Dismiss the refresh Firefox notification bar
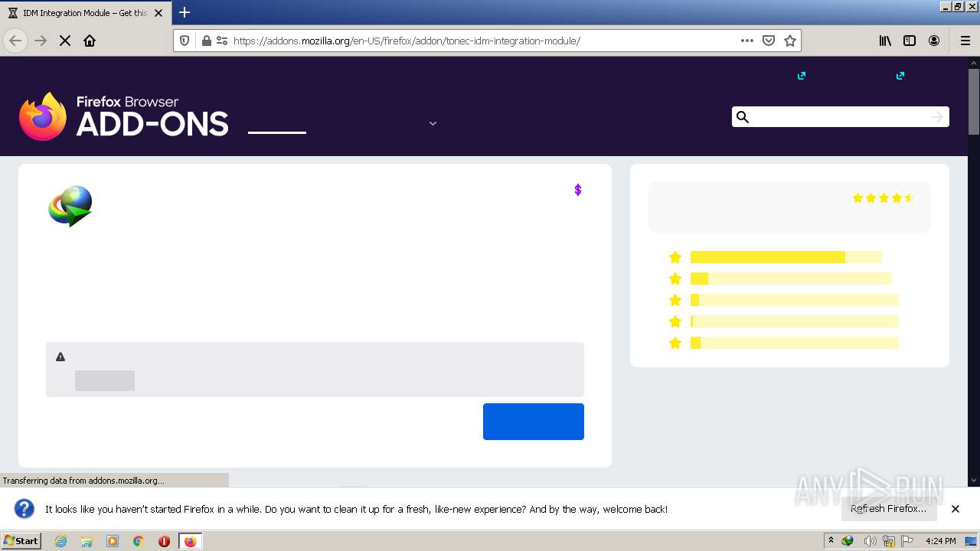The width and height of the screenshot is (980, 551). coord(955,509)
